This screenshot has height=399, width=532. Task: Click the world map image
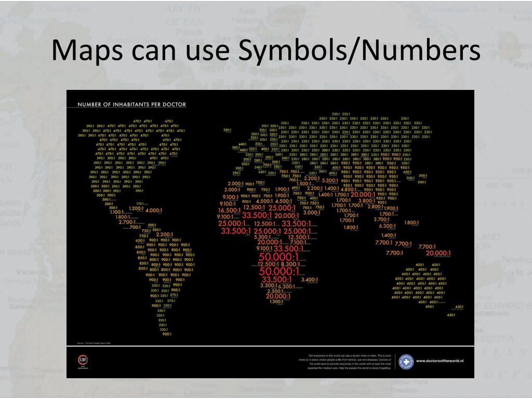[x=270, y=234]
